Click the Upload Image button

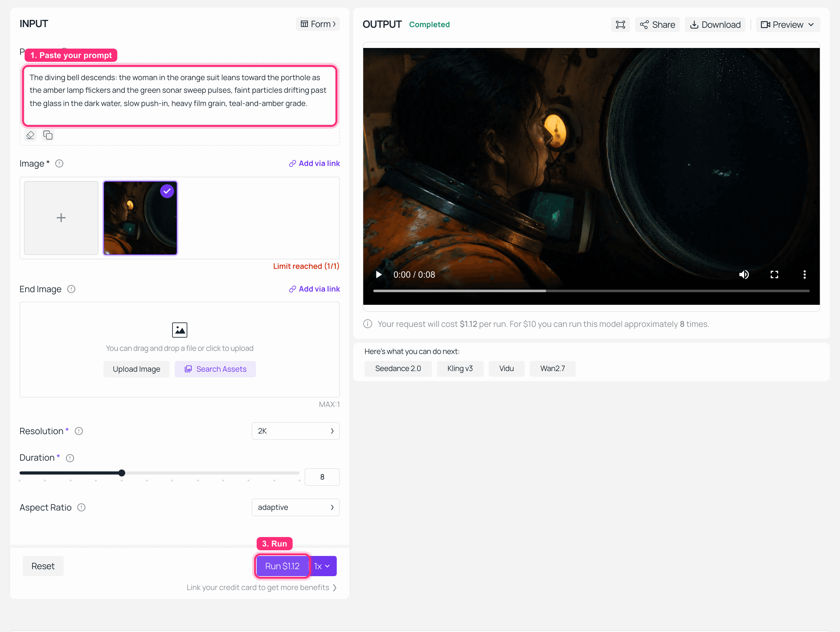(136, 369)
